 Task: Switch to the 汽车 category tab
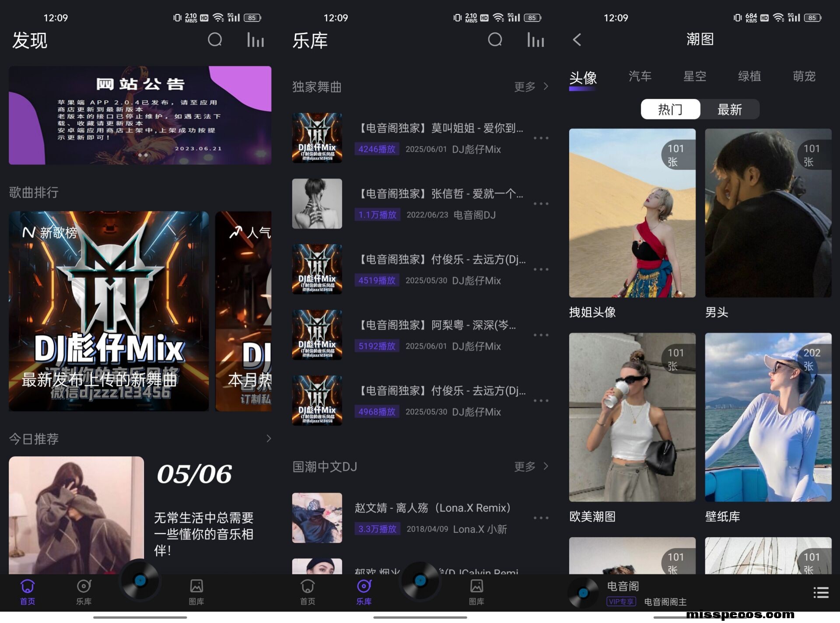[640, 76]
